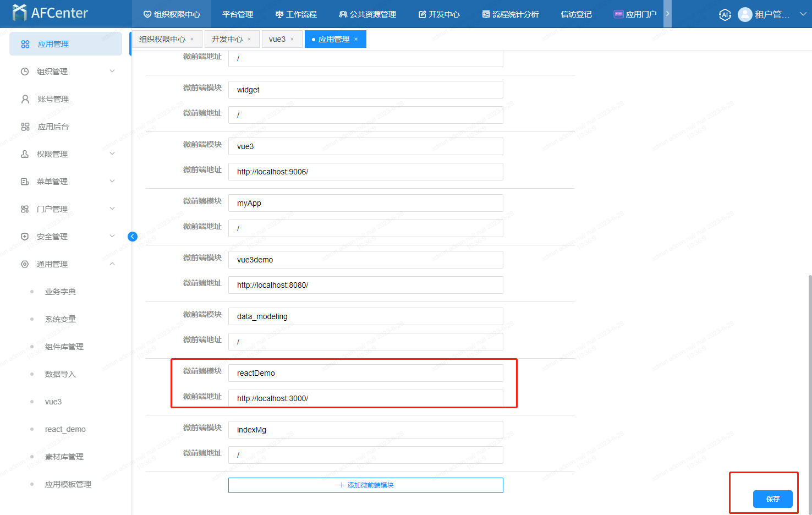Screen dimensions: 812x515
Task: Click the AFCenter logo icon
Action: [x=19, y=13]
